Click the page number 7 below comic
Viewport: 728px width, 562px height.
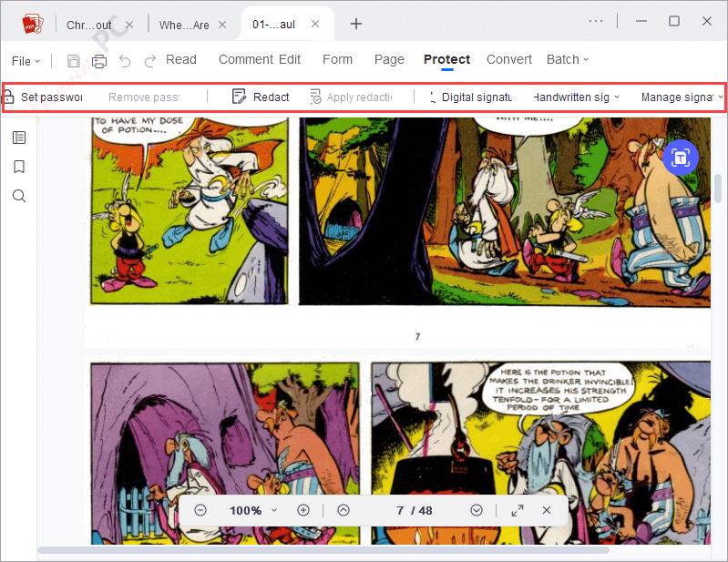[x=417, y=336]
